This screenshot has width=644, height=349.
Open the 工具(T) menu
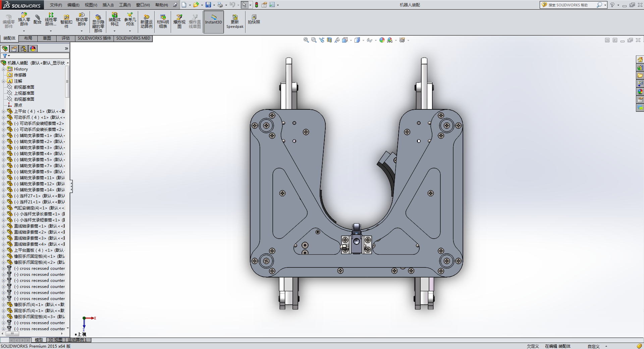pos(125,5)
